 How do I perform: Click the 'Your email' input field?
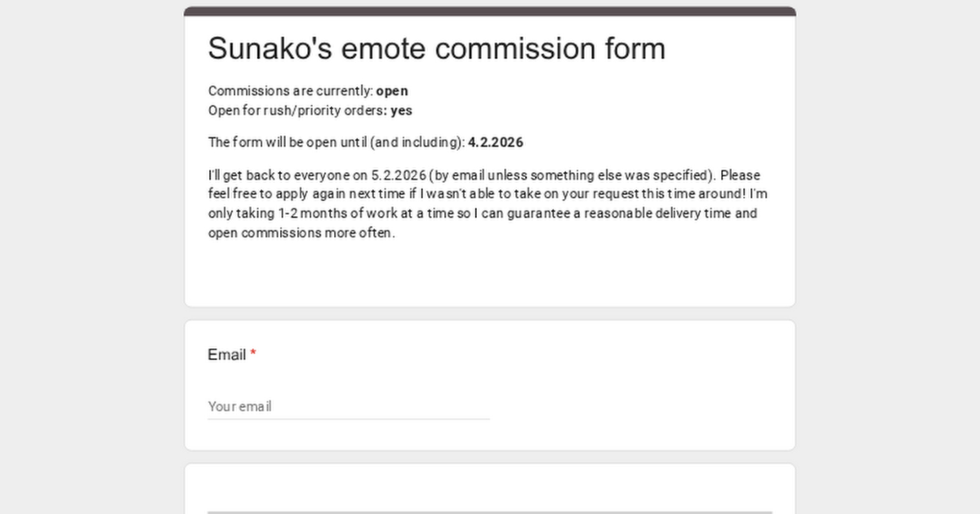pos(348,406)
